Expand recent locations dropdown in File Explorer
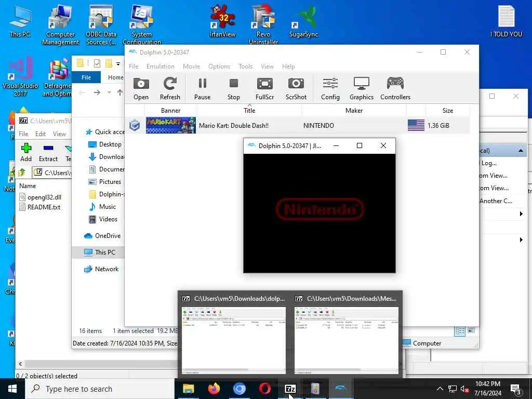 pyautogui.click(x=109, y=92)
